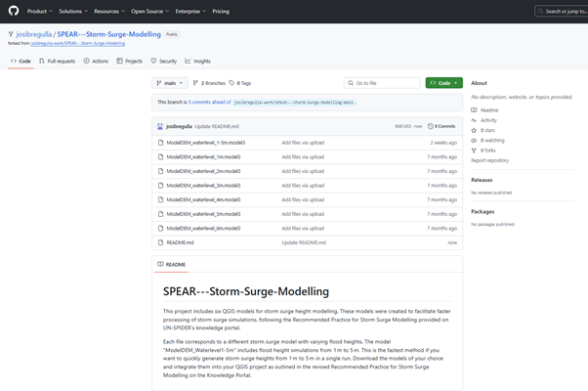588x391 pixels.
Task: Click the SPEAR---Storm-Surge-Modelling readme heading
Action: coord(246,291)
